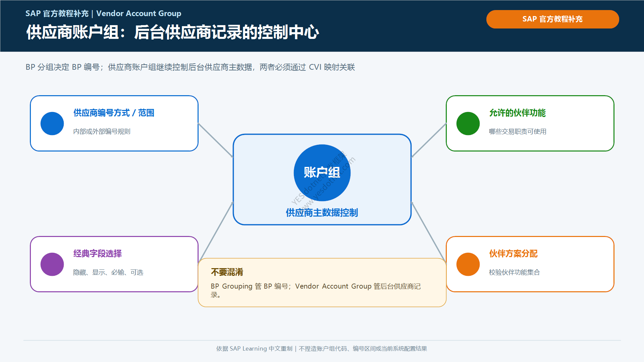Click the central 账户组 blue circle
644x362 pixels.
pyautogui.click(x=322, y=173)
